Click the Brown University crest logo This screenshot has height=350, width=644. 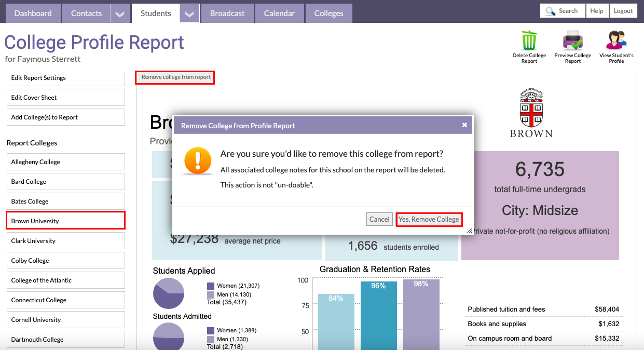pos(531,107)
